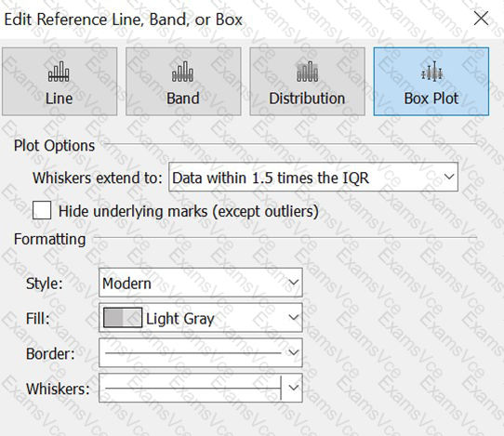Switch to the Distribution tab label
Image resolution: width=504 pixels, height=436 pixels.
[x=307, y=99]
